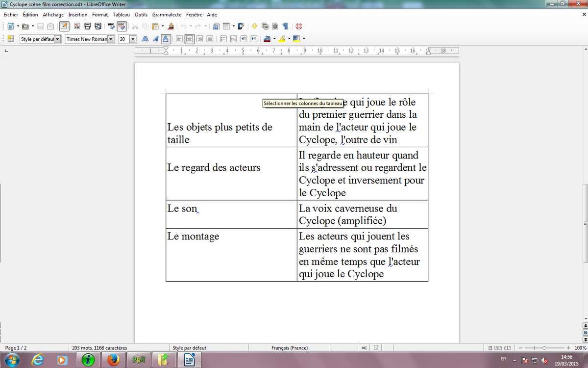Viewport: 588px width, 368px height.
Task: Open the paragraph style dropdown 'Style par défaut'
Action: pyautogui.click(x=57, y=39)
